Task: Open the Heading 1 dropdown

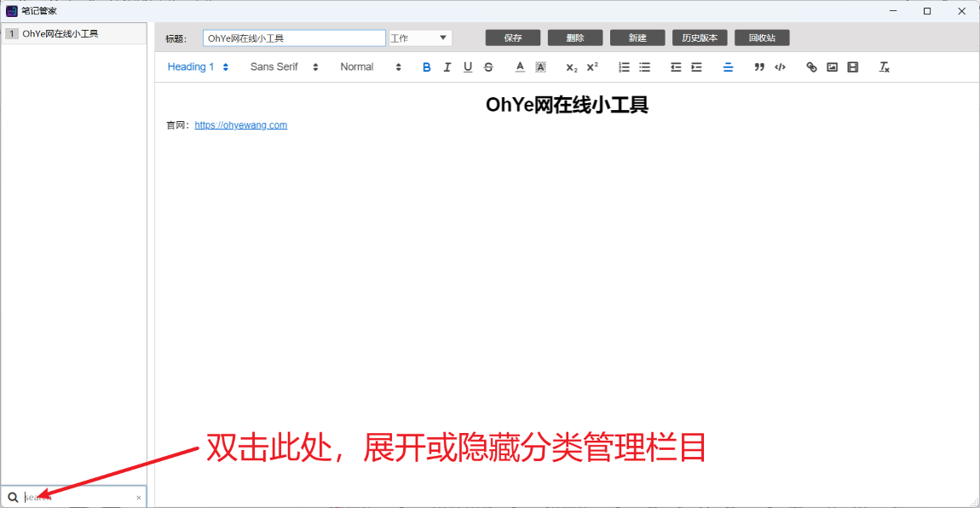Action: pos(198,67)
